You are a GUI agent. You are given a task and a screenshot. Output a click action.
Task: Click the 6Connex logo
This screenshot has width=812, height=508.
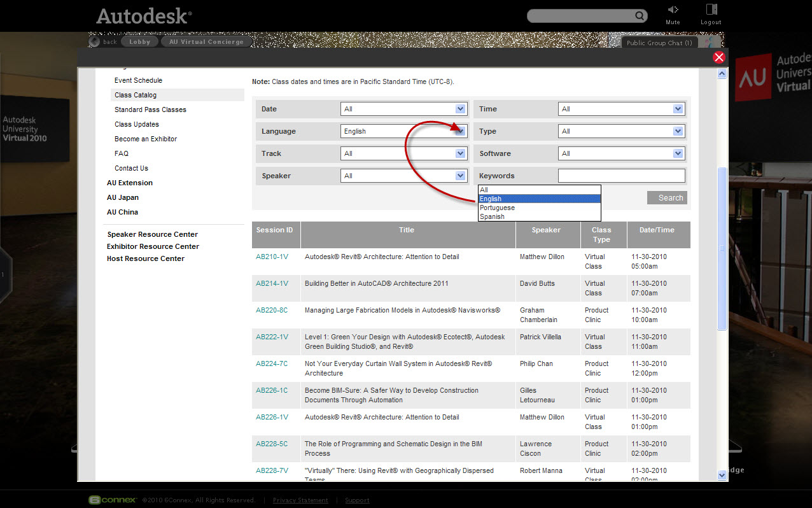coord(113,500)
